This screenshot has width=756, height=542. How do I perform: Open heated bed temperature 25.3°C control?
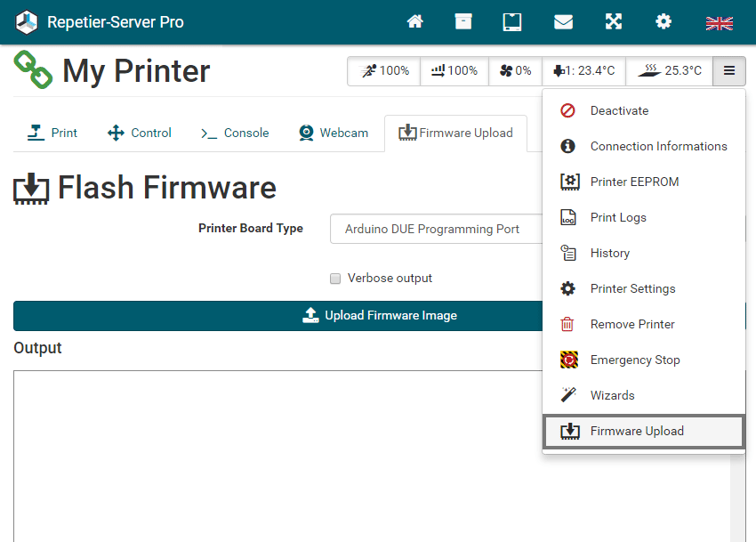tap(669, 71)
